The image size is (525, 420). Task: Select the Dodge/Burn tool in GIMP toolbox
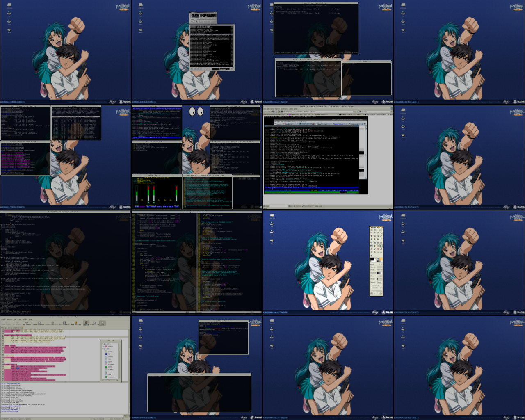click(371, 256)
